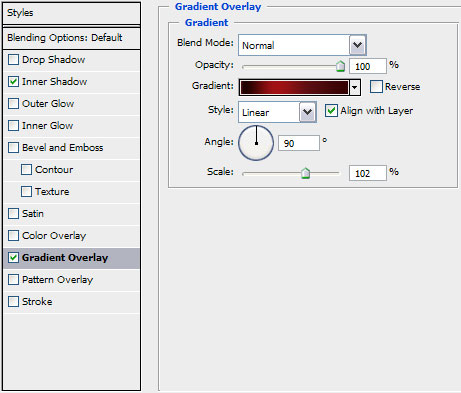This screenshot has width=461, height=393.
Task: Tick the Inner Glow checkbox
Action: pos(13,126)
